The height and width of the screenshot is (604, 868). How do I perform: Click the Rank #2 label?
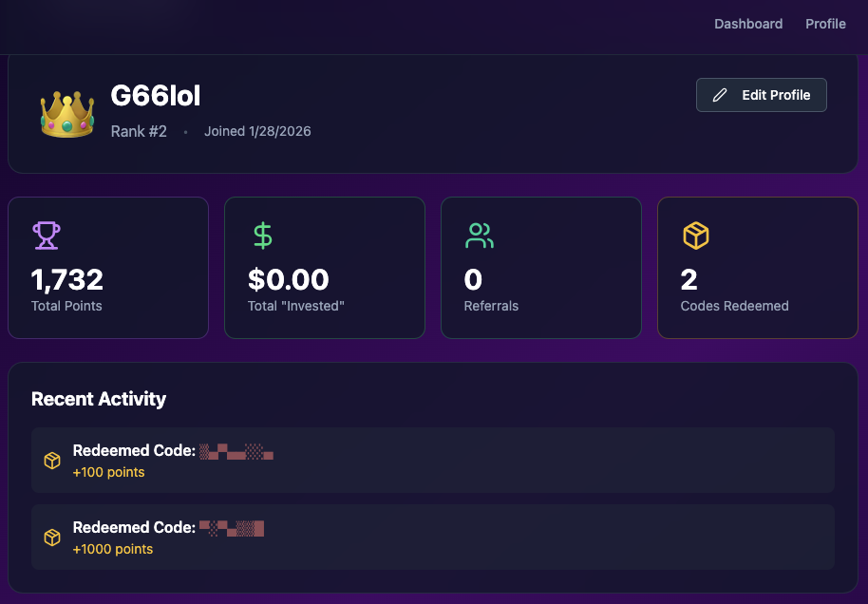pos(139,131)
